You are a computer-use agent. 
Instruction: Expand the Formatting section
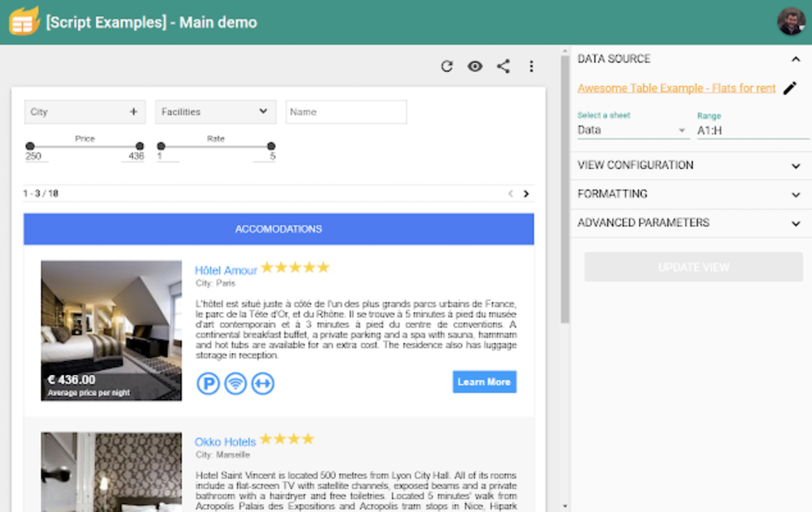click(x=690, y=195)
